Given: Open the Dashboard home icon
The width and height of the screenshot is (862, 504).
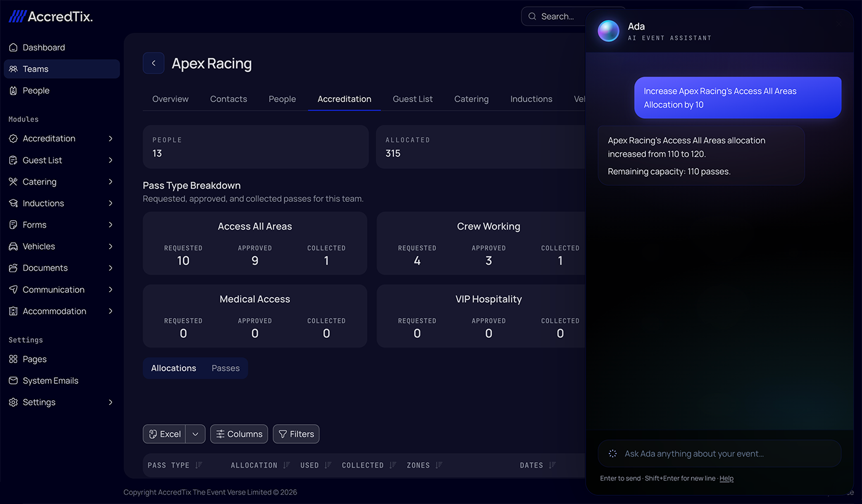Looking at the screenshot, I should pos(14,47).
